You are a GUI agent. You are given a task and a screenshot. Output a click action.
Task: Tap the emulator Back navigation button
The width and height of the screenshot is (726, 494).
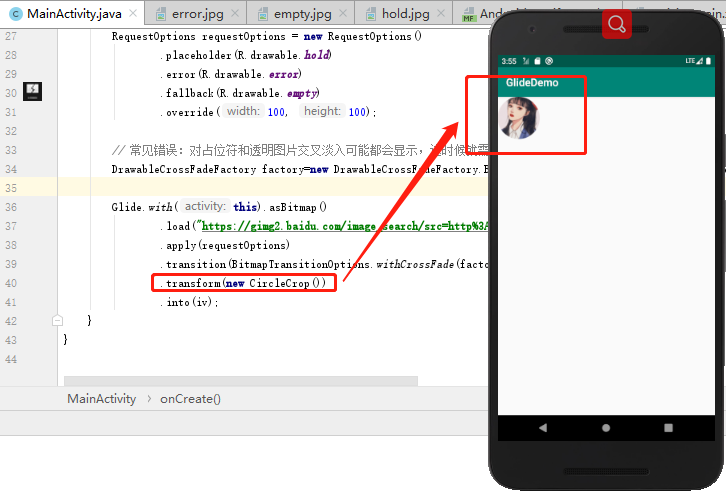click(543, 428)
